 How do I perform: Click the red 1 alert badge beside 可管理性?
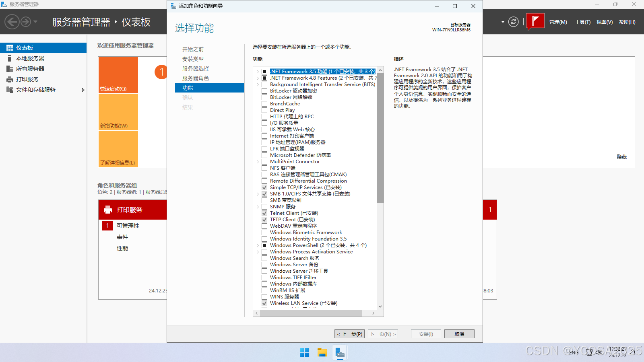pos(107,226)
